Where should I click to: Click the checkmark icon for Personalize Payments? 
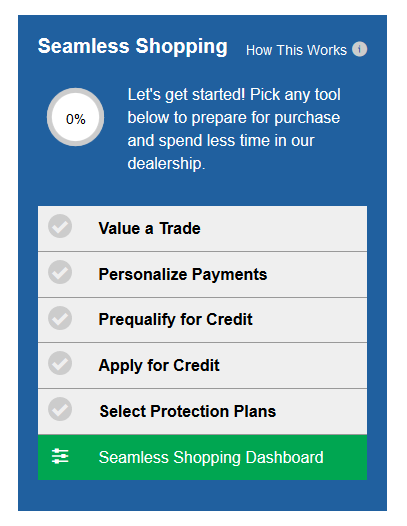60,272
